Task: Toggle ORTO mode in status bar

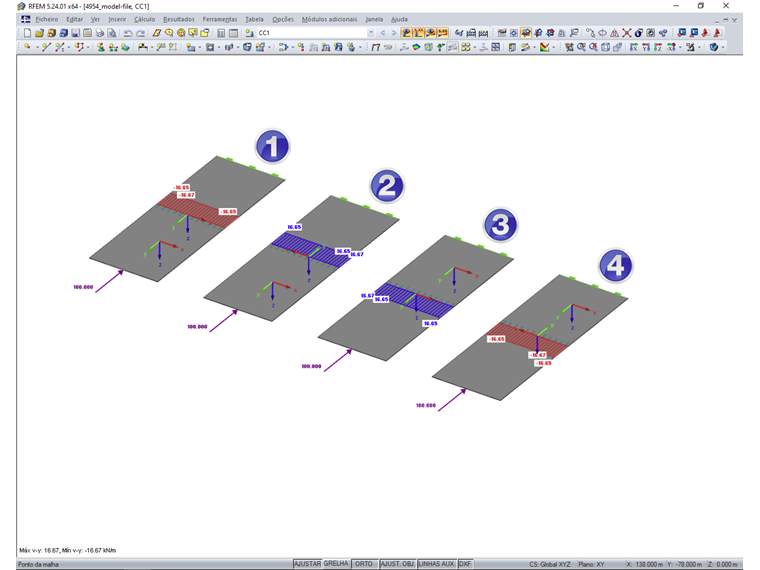Action: 364,564
